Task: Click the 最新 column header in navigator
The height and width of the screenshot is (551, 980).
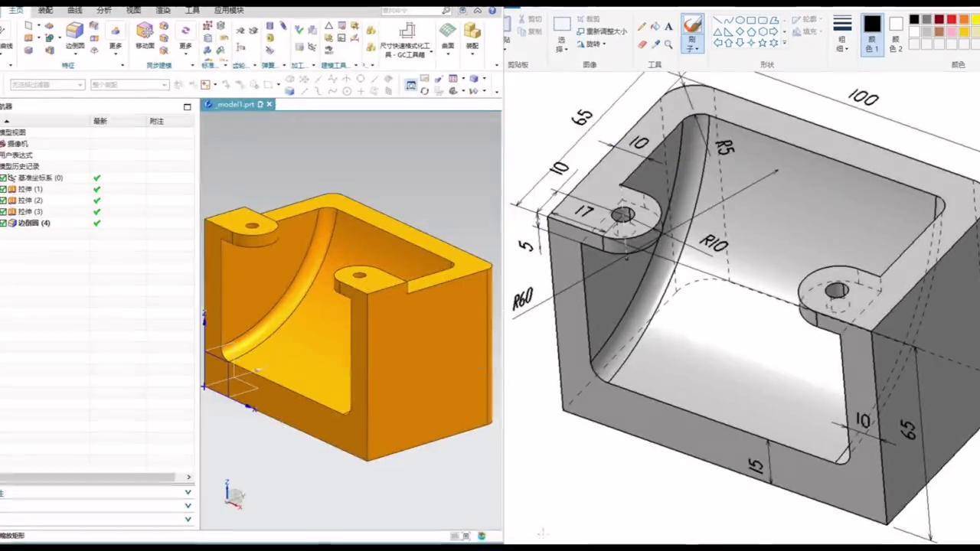Action: point(100,122)
